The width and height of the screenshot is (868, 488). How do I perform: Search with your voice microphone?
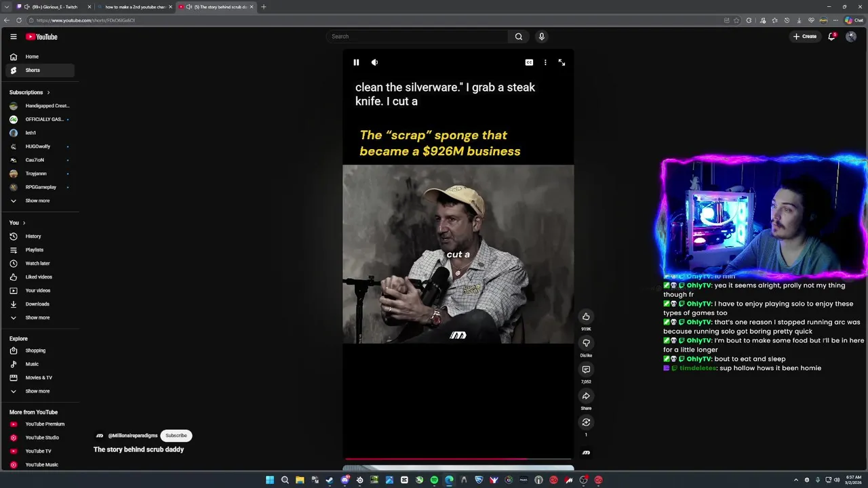(x=541, y=37)
